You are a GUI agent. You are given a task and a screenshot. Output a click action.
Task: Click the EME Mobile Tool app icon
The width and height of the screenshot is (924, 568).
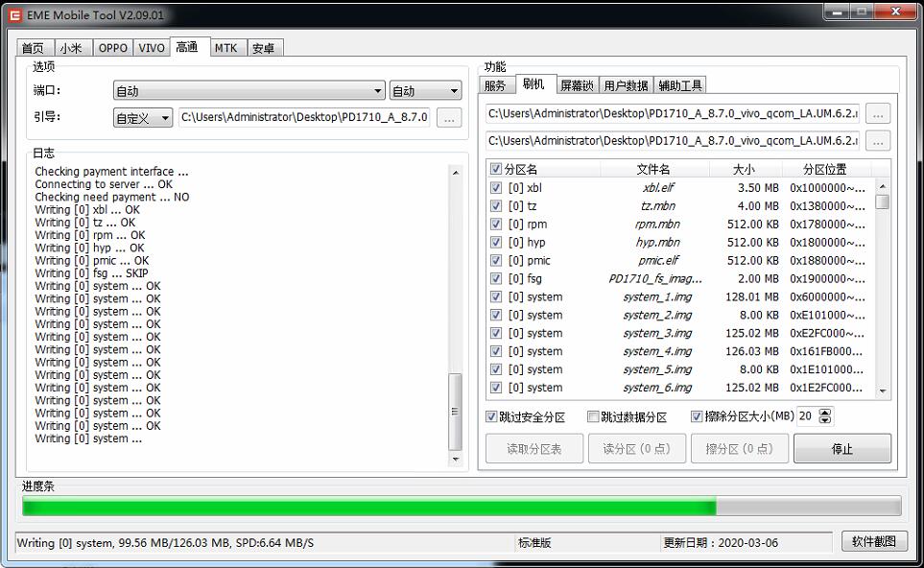click(14, 15)
